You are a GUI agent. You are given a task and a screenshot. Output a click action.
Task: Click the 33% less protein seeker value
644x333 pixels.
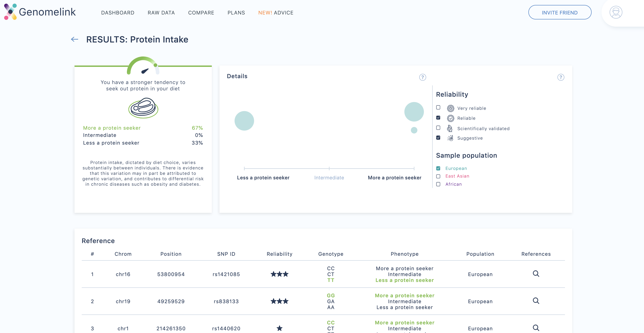coord(197,143)
